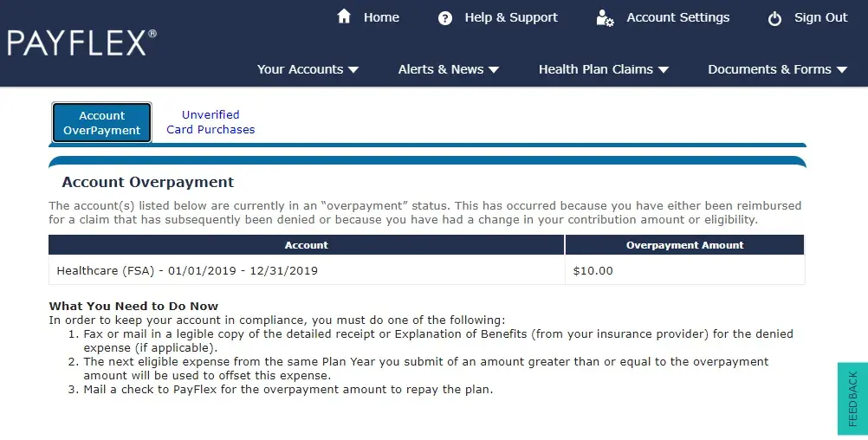868x440 pixels.
Task: Click the Home house icon
Action: (344, 16)
